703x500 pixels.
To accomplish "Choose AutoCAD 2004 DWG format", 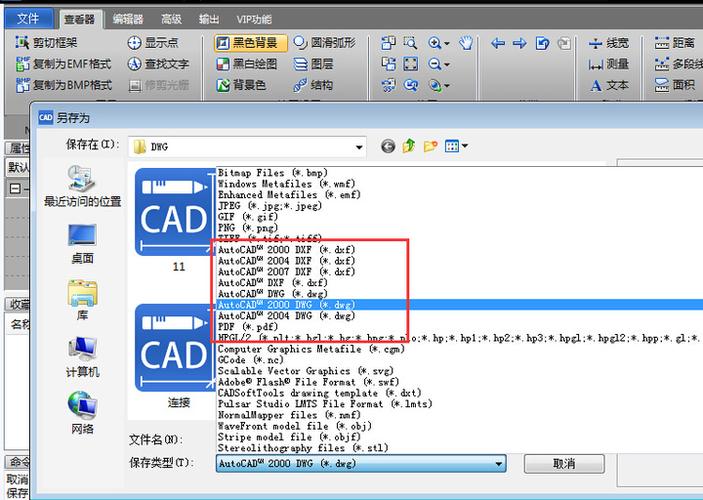I will click(x=286, y=316).
